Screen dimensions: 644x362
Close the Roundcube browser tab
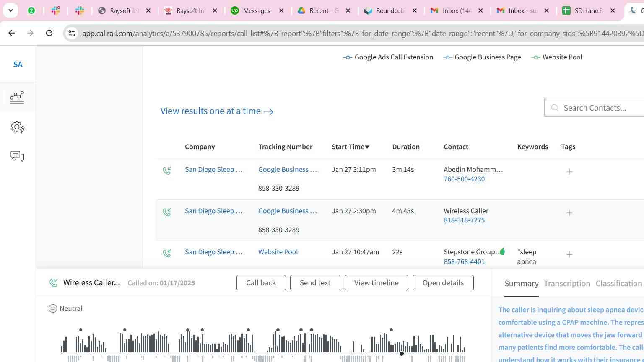tap(415, 11)
